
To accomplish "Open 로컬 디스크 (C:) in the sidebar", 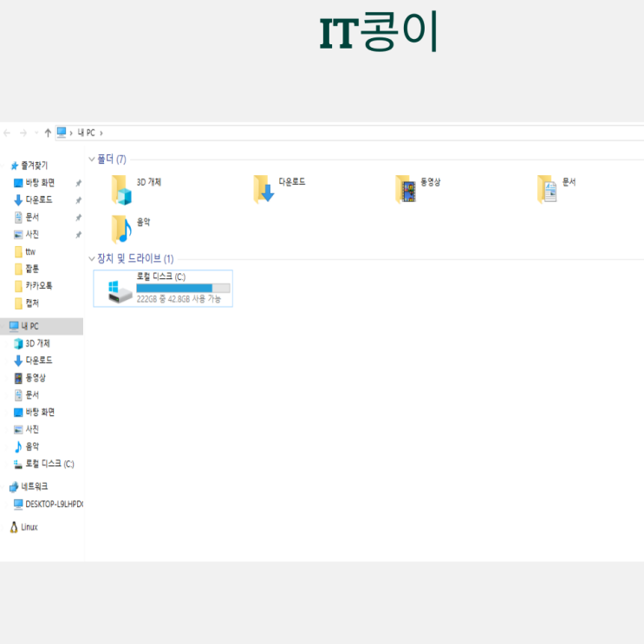I will 49,464.
